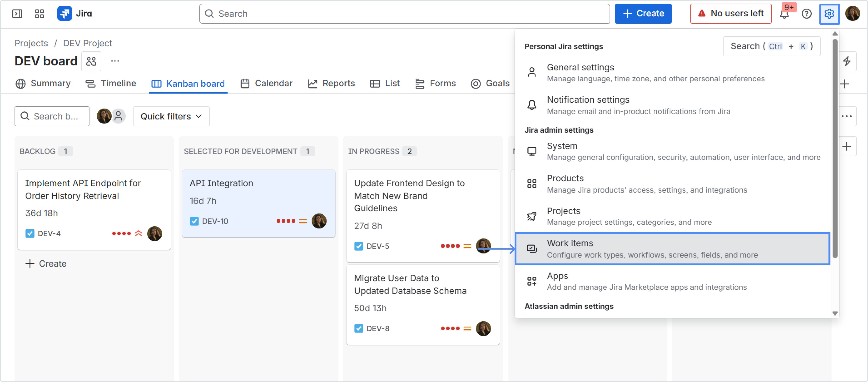Click the DEV-10 work type checkbox icon
868x382 pixels.
tap(194, 221)
